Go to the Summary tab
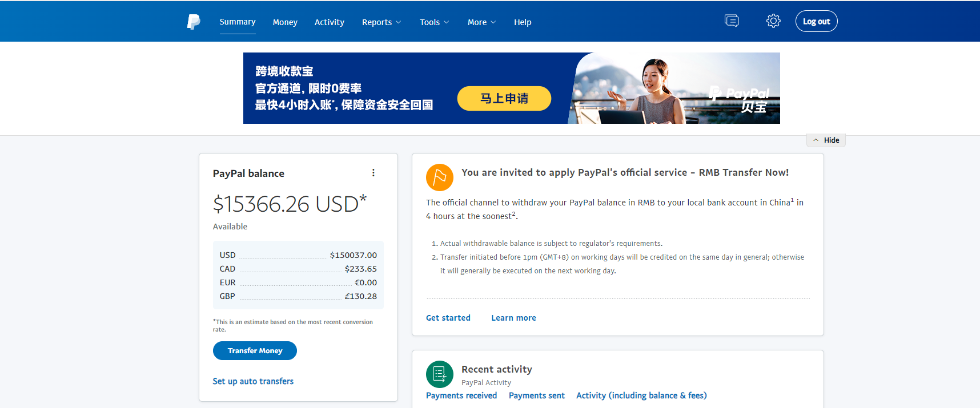 (x=238, y=22)
